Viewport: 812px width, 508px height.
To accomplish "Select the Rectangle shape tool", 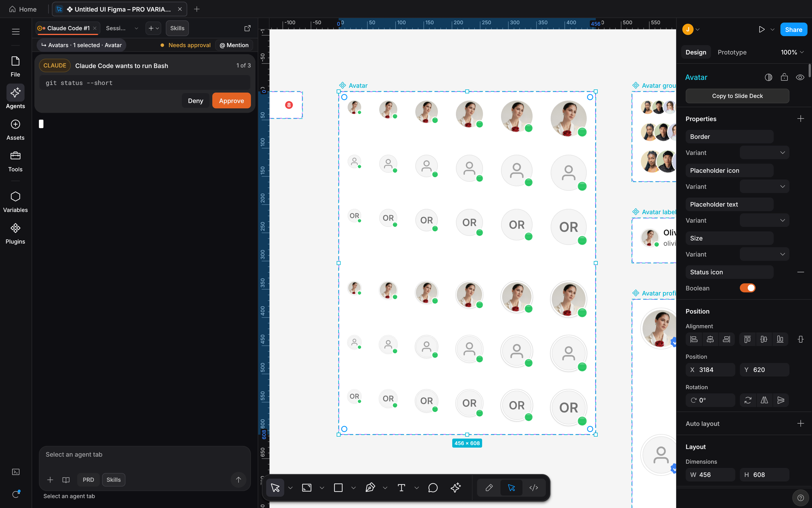I will click(338, 487).
